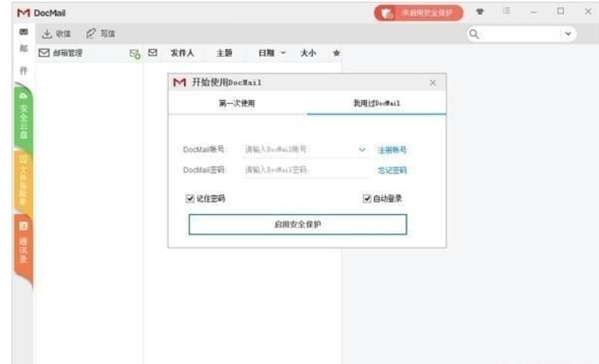Screen dimensions: 599x364
Task: Maximize the DocMail window
Action: click(x=560, y=11)
